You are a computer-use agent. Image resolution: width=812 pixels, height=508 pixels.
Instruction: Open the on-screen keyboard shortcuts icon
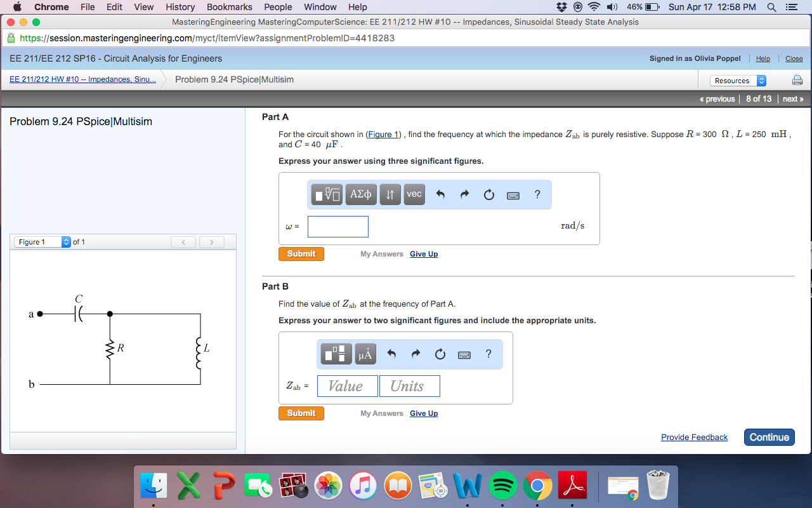pos(513,194)
